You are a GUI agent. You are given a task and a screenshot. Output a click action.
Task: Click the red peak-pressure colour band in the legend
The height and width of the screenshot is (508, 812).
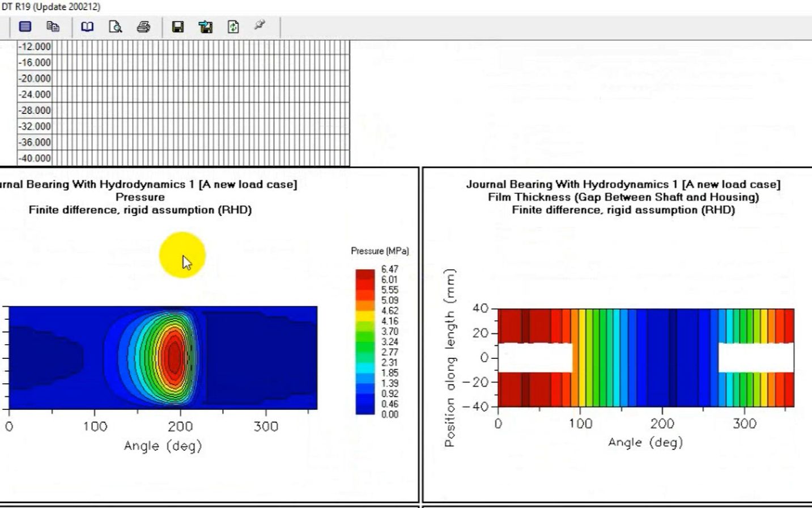(365, 275)
